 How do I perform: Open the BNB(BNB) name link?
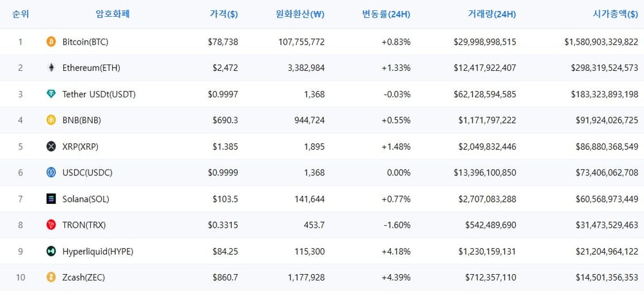82,121
